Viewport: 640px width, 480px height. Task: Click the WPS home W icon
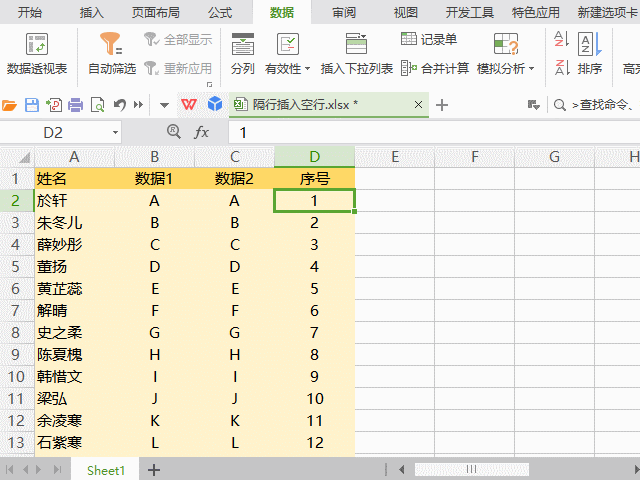pos(189,105)
